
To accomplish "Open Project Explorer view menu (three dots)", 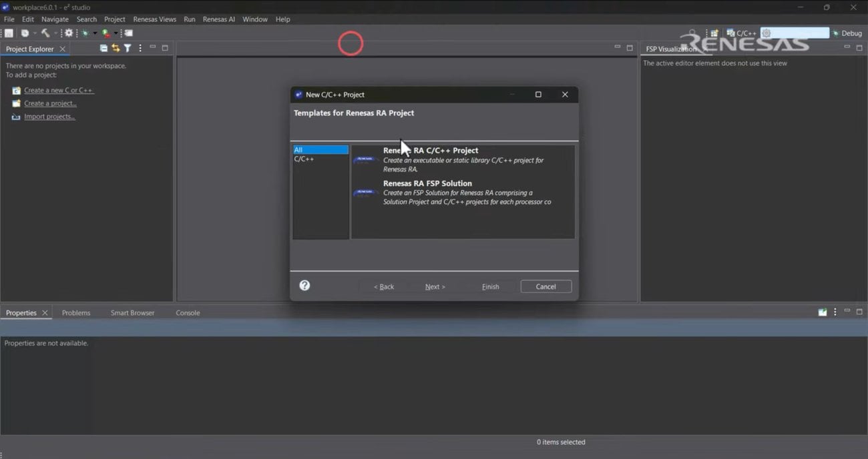I will click(x=140, y=48).
